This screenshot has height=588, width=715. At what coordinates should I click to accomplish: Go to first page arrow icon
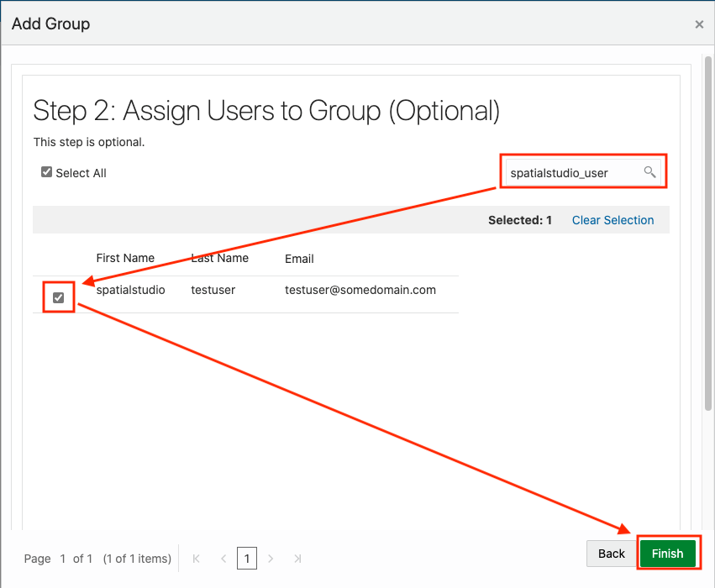point(196,559)
